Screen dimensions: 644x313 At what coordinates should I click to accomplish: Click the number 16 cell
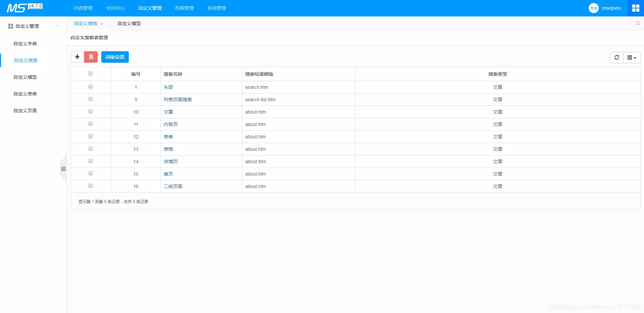(136, 186)
